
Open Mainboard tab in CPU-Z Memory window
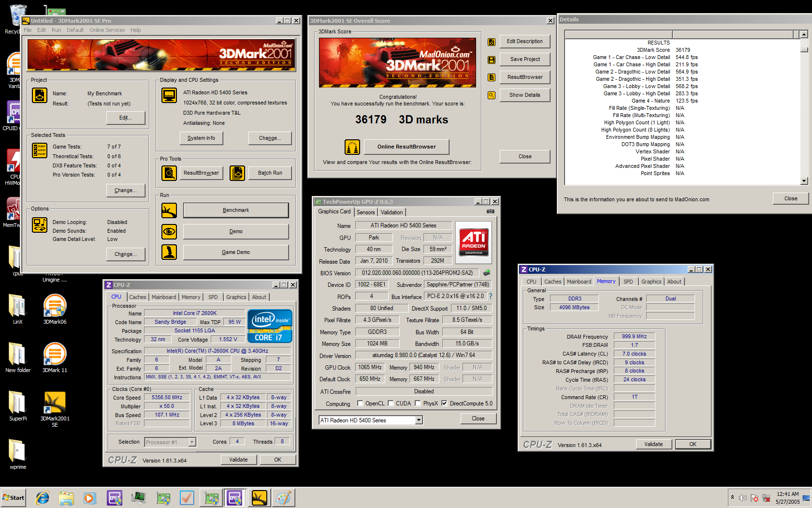point(579,282)
